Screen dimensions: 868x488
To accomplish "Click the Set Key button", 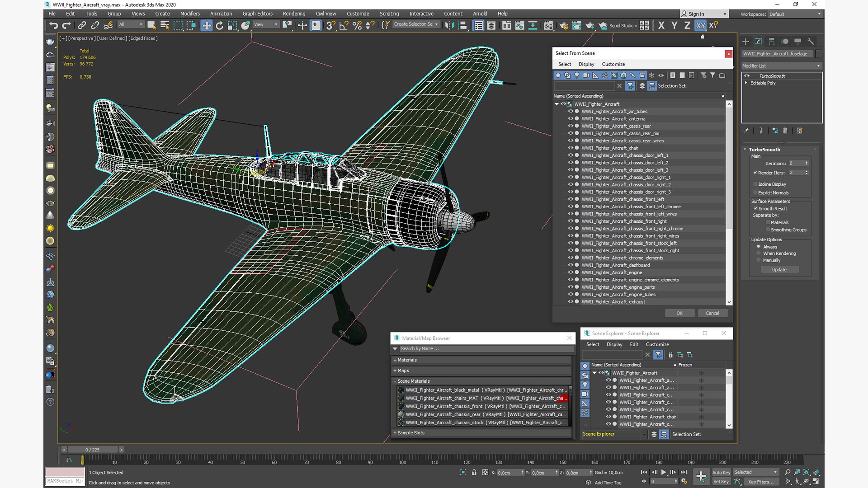I will pyautogui.click(x=721, y=482).
